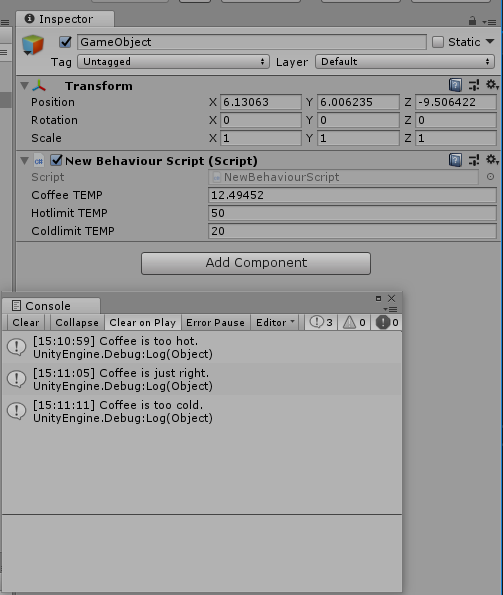The width and height of the screenshot is (503, 595).
Task: Toggle error messages filter in Console
Action: tap(387, 323)
